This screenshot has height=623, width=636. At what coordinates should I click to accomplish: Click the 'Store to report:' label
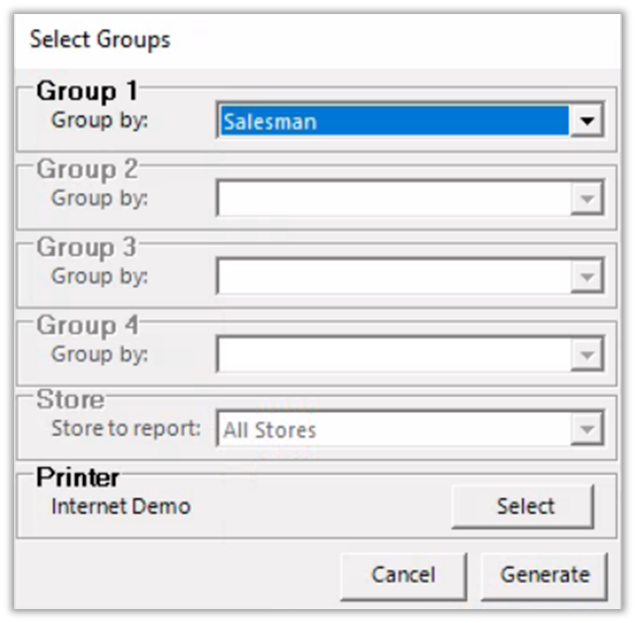(x=126, y=430)
